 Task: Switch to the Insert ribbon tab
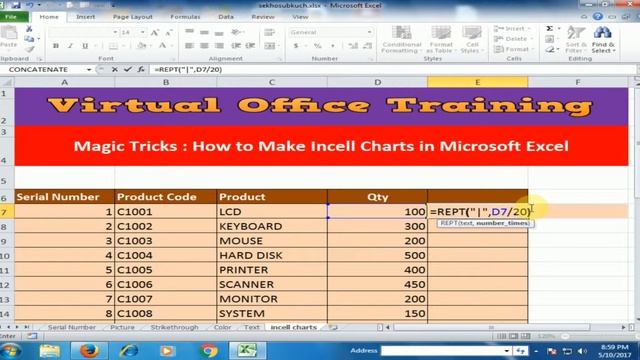tap(85, 17)
